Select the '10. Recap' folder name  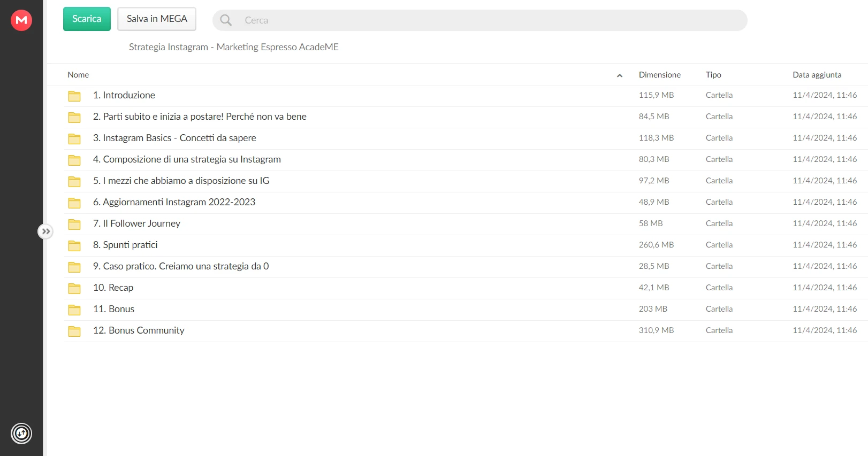tap(113, 288)
